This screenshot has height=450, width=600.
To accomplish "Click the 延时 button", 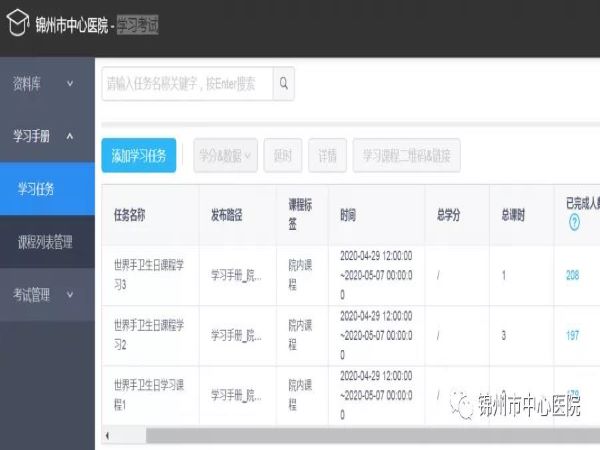I will tap(283, 155).
